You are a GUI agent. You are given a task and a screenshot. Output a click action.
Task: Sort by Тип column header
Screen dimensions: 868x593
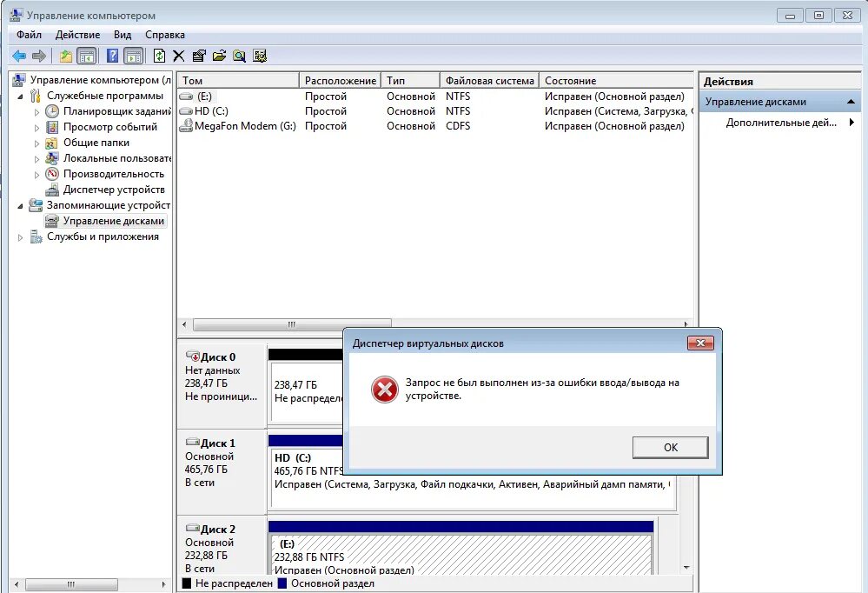pos(410,80)
